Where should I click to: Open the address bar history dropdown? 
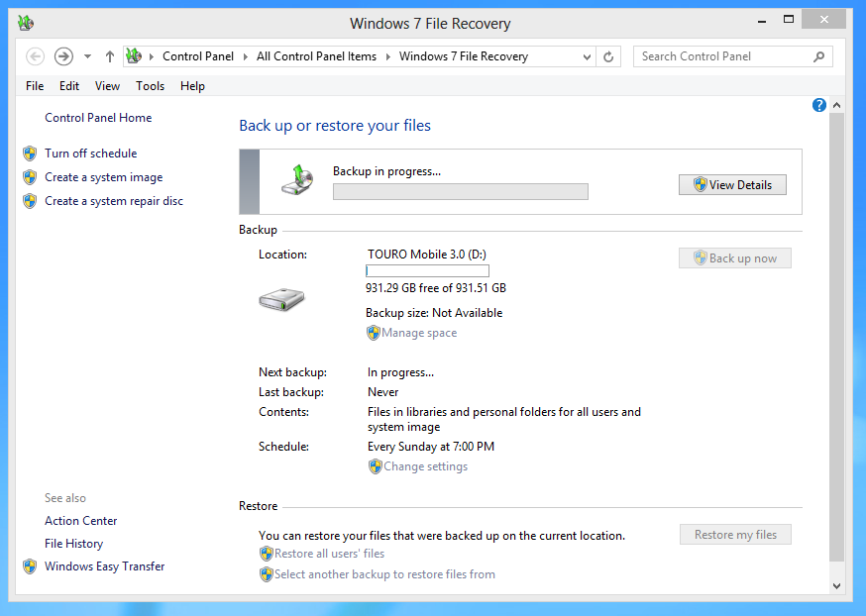point(587,56)
